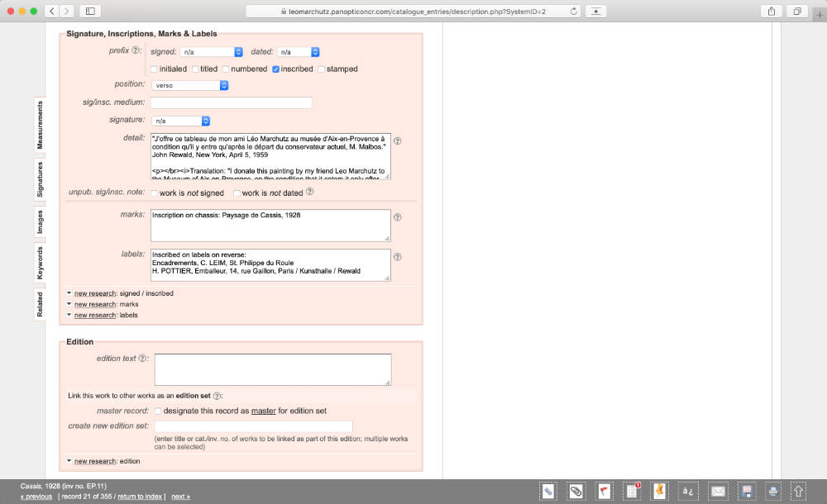Click into the edition text area
This screenshot has width=827, height=504.
[273, 369]
